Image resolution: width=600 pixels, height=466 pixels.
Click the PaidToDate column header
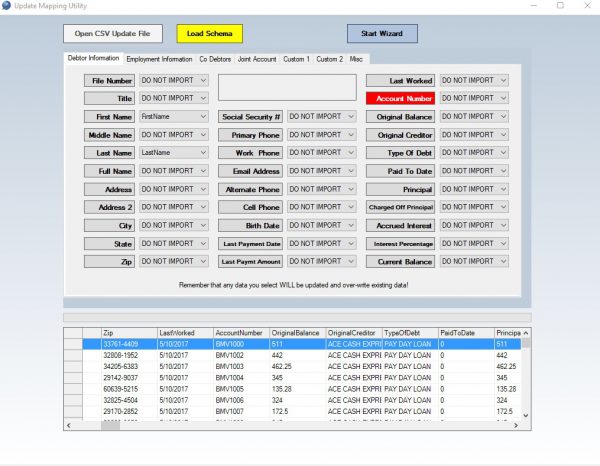(466, 333)
